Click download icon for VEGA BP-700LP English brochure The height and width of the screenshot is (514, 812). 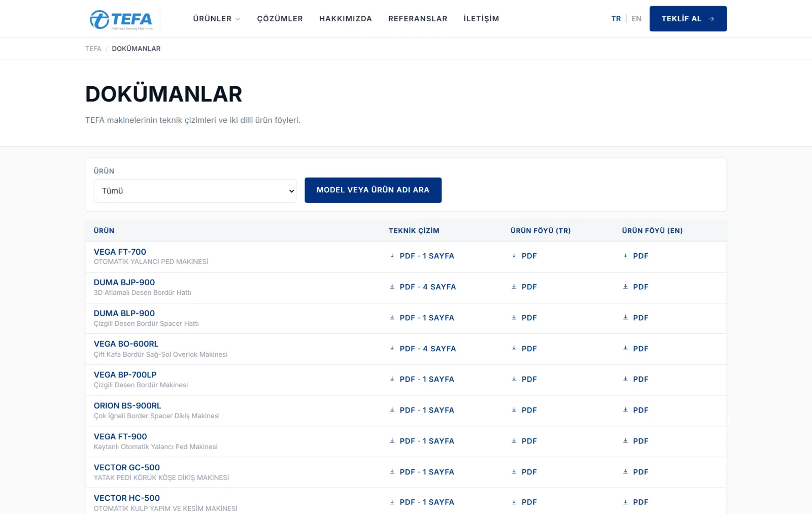(x=626, y=379)
